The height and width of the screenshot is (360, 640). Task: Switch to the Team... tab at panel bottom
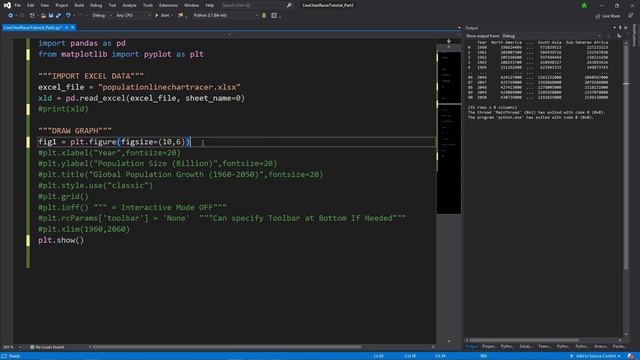pyautogui.click(x=544, y=346)
